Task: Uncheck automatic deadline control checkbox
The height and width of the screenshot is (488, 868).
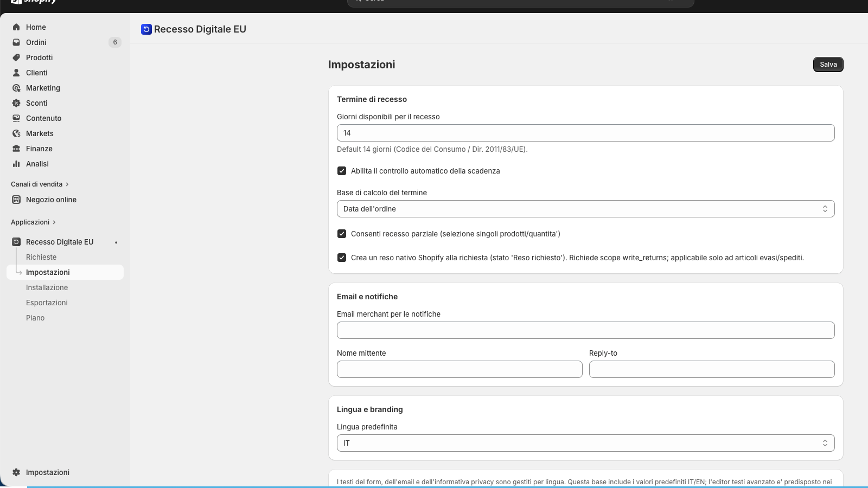Action: 342,171
